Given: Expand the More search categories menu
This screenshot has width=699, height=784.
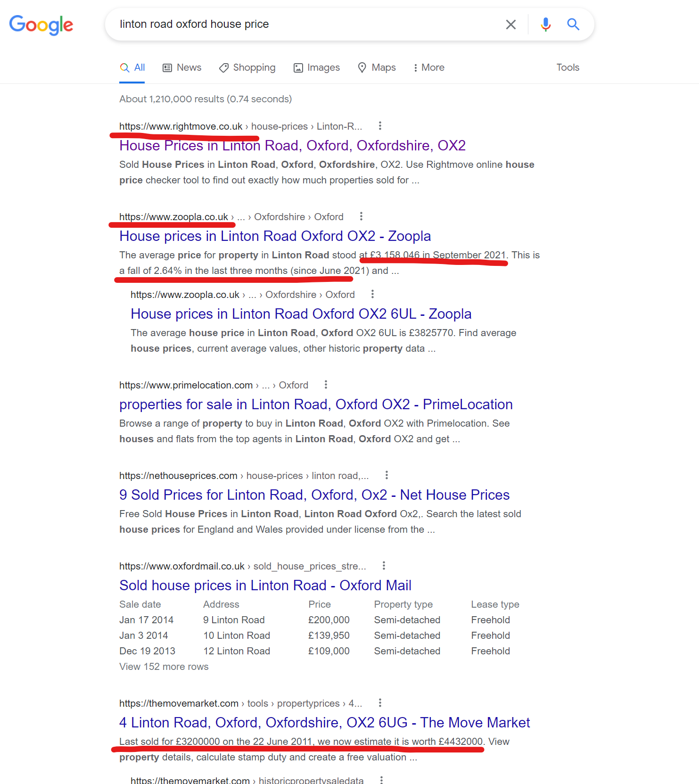Looking at the screenshot, I should tap(428, 67).
